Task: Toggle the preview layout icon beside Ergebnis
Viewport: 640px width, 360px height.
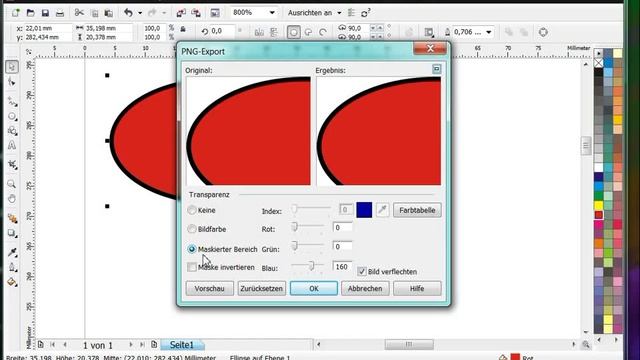Action: click(x=436, y=69)
